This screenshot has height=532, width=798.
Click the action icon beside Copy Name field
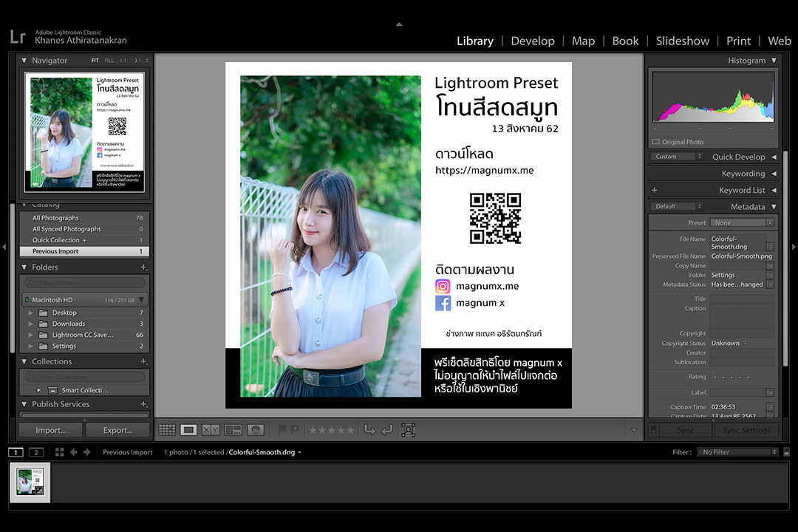770,266
